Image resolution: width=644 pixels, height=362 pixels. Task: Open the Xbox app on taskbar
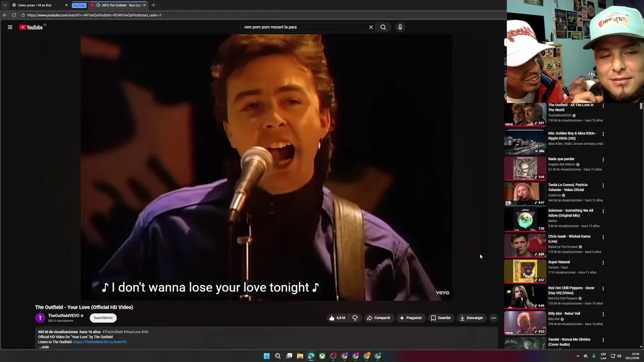[x=322, y=356]
